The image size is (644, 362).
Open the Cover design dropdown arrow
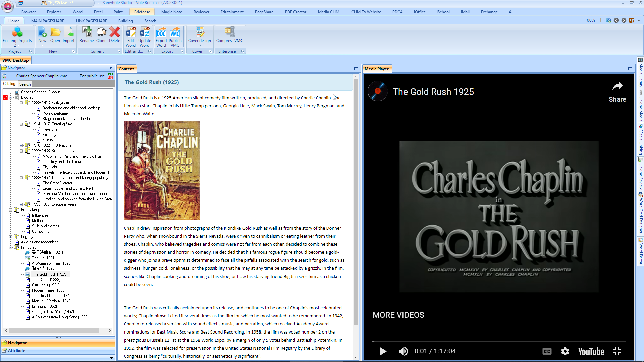click(x=200, y=45)
